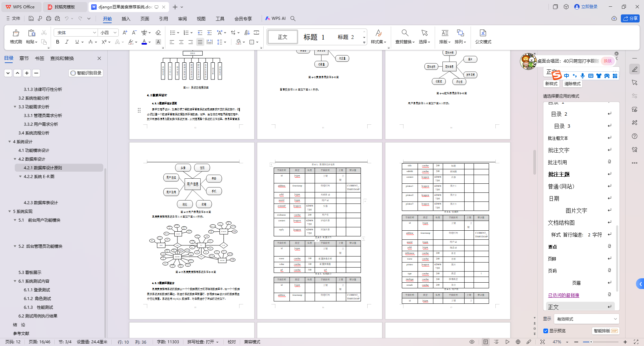
Task: Select 4.2.3 数据库表设计 in outline
Action: click(x=41, y=203)
